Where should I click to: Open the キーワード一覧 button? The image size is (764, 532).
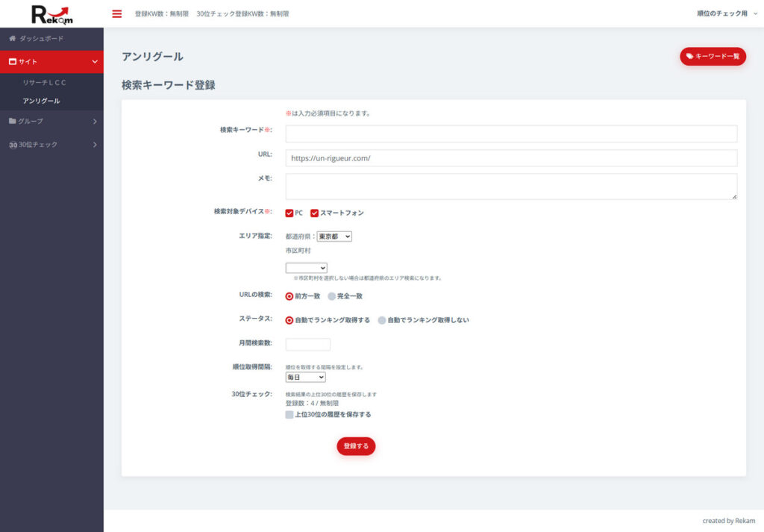pyautogui.click(x=713, y=56)
